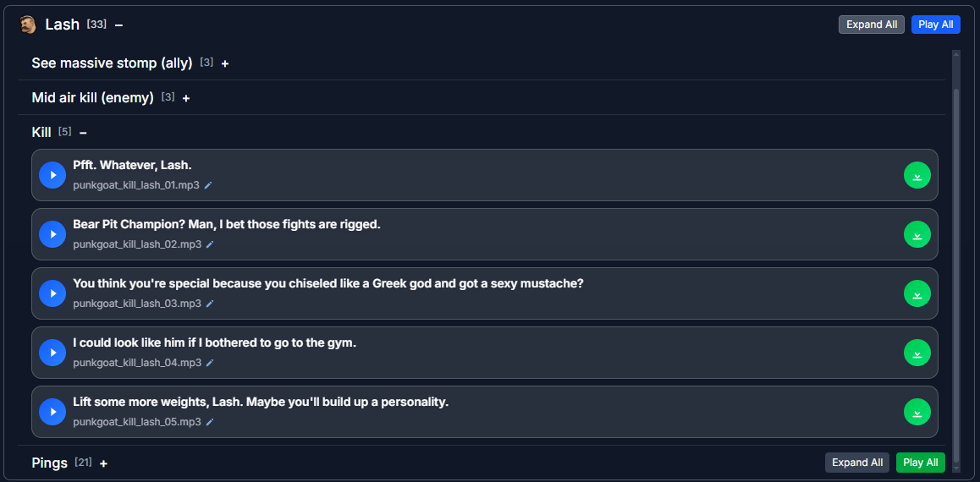The width and height of the screenshot is (980, 482).
Task: Download the Greek god mustache line
Action: pos(917,293)
